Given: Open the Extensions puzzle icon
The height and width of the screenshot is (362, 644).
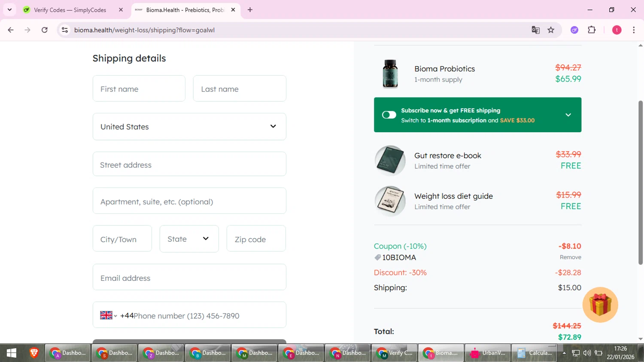Looking at the screenshot, I should tap(592, 30).
